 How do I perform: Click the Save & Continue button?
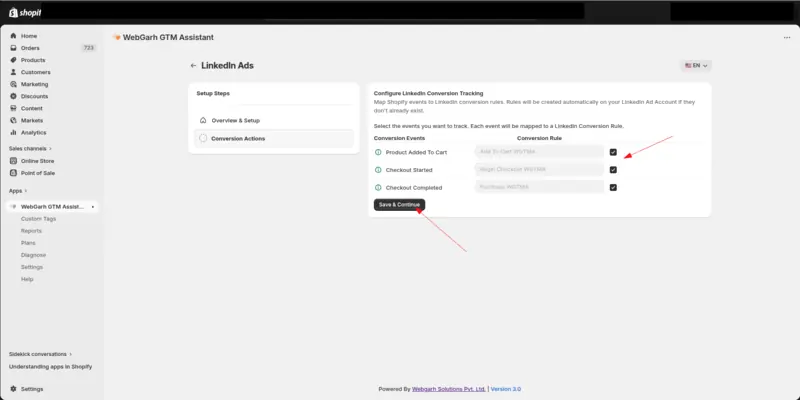pos(399,205)
